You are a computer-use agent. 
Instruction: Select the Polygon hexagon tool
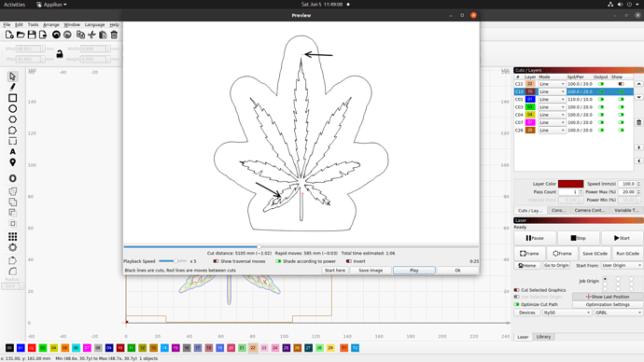point(12,119)
